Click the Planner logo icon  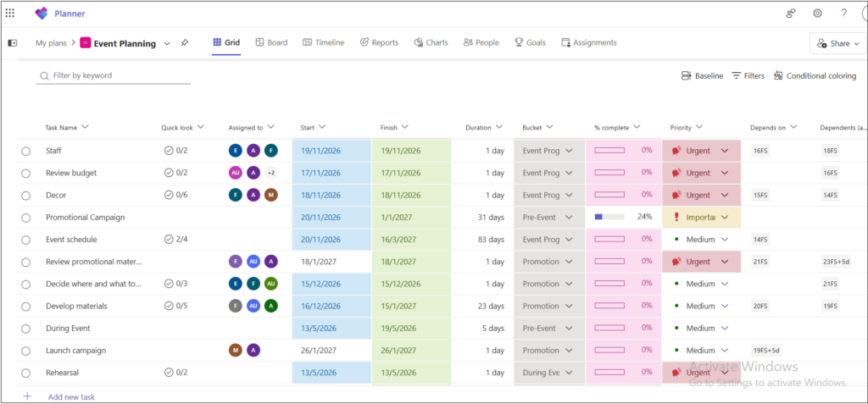(x=41, y=14)
